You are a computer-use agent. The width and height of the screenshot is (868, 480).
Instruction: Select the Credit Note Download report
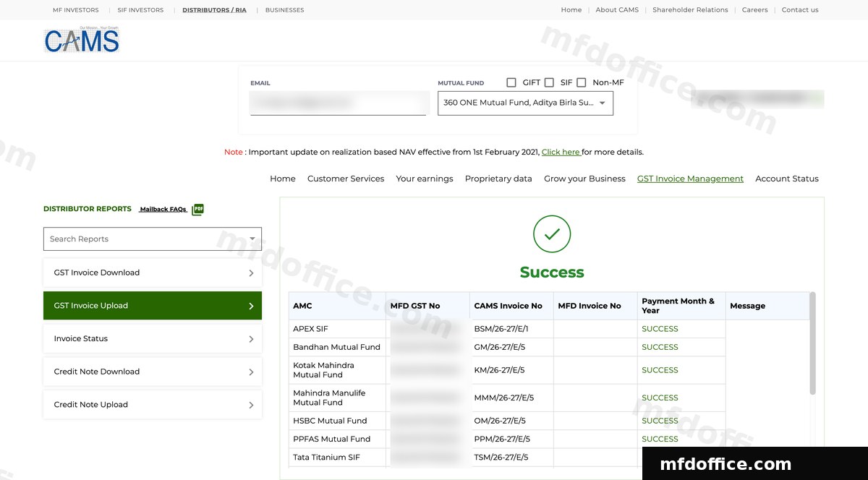point(153,372)
